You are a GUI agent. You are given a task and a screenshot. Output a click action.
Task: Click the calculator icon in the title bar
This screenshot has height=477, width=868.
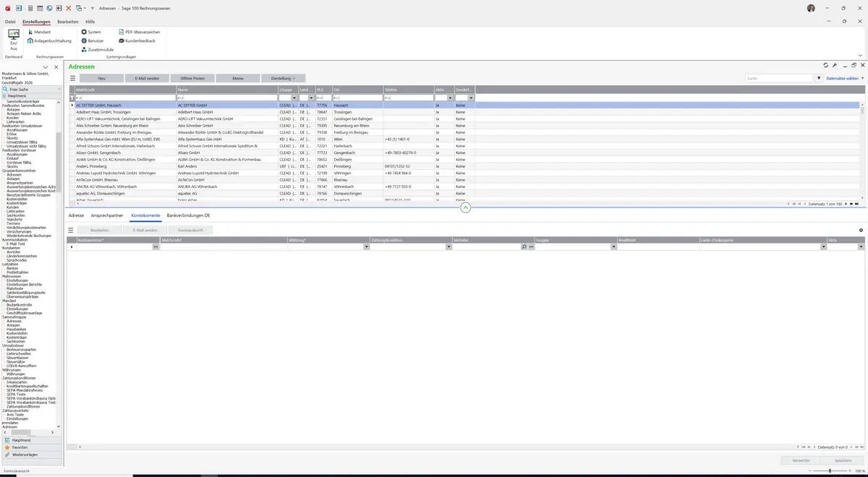30,7
